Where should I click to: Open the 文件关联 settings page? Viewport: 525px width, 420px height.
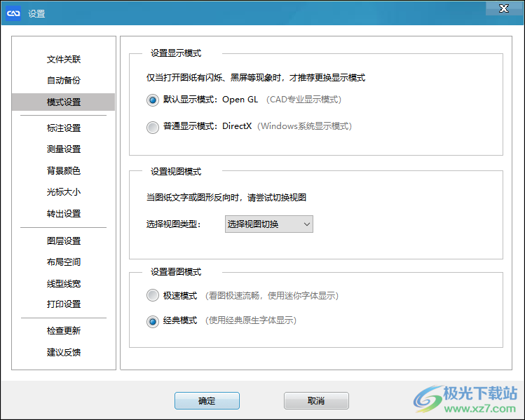coord(64,60)
